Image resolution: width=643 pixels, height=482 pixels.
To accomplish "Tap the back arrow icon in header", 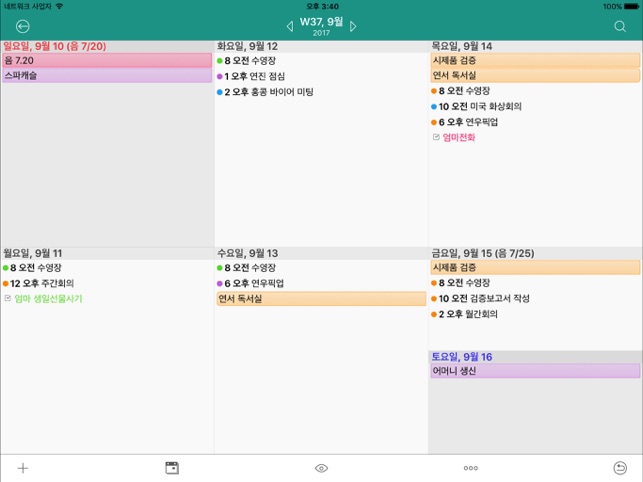I will pos(23,26).
